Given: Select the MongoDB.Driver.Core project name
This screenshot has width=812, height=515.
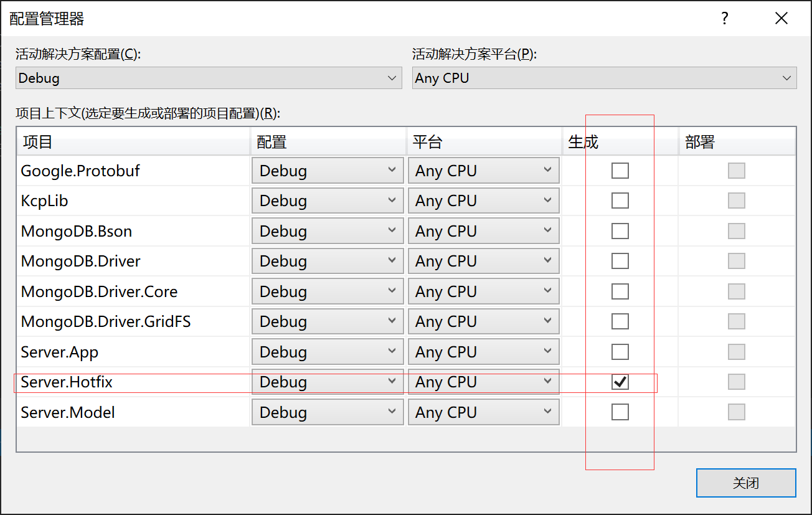Looking at the screenshot, I should [99, 291].
